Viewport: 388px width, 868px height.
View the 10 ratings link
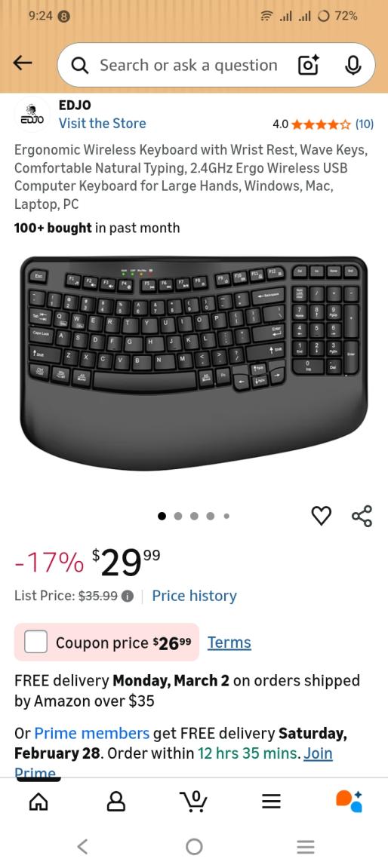(364, 124)
